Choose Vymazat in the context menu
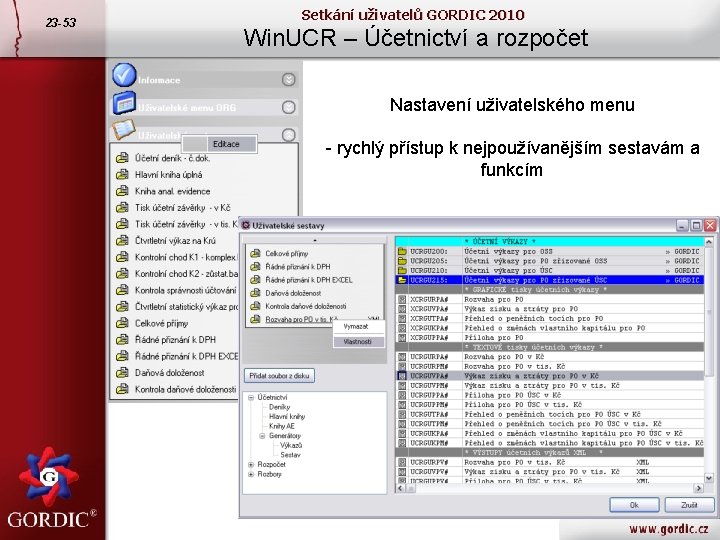The width and height of the screenshot is (720, 540). click(356, 326)
